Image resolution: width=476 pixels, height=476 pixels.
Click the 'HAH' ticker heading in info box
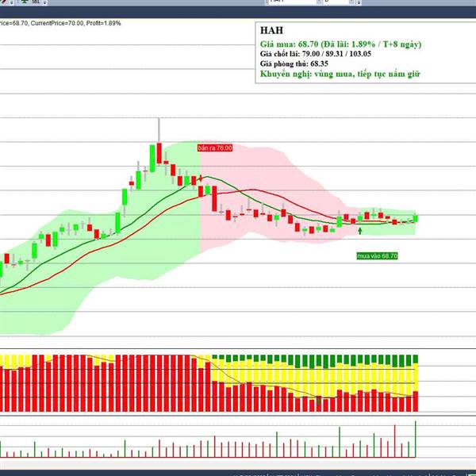tap(271, 30)
